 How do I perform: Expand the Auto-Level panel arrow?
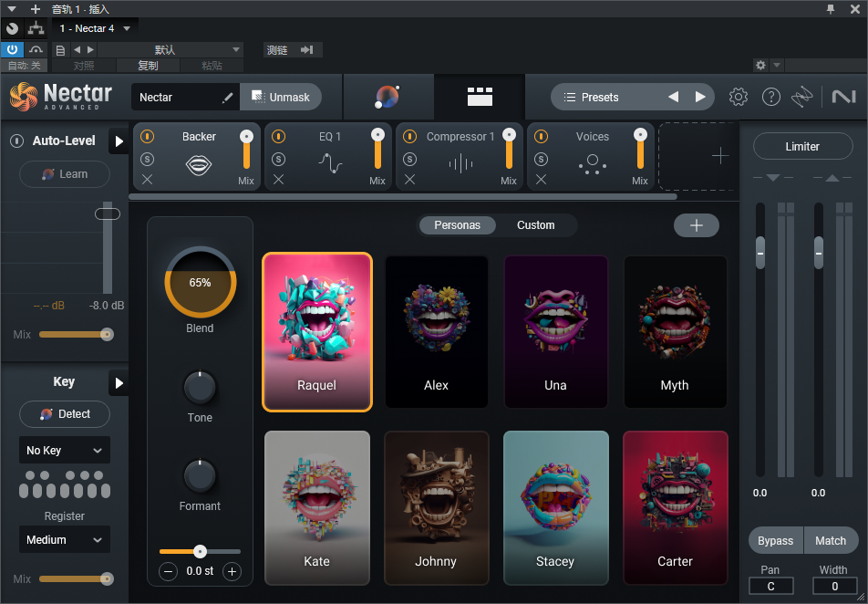[x=119, y=141]
